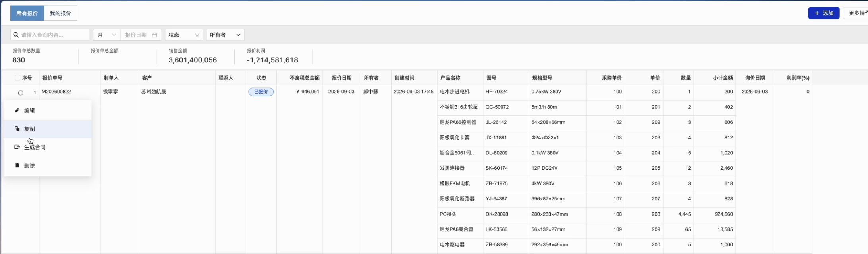Image resolution: width=868 pixels, height=254 pixels.
Task: Click quotation number M202600822
Action: 56,92
